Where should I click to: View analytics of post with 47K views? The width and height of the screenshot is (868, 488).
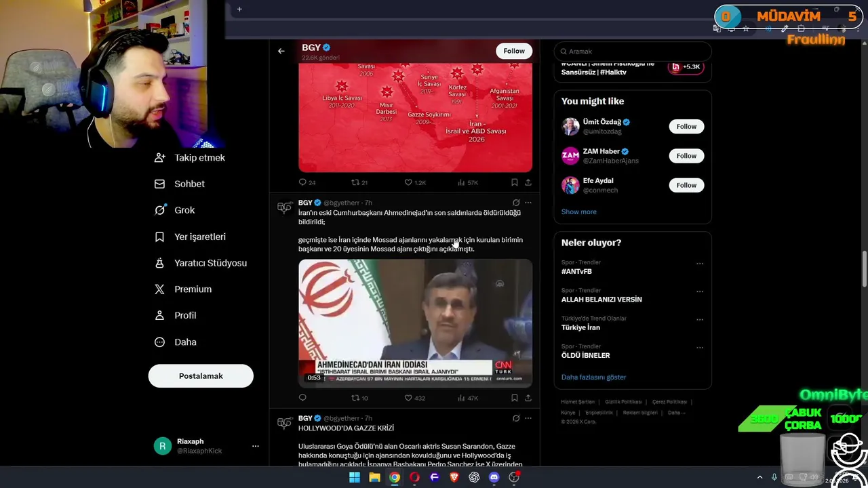coord(468,398)
